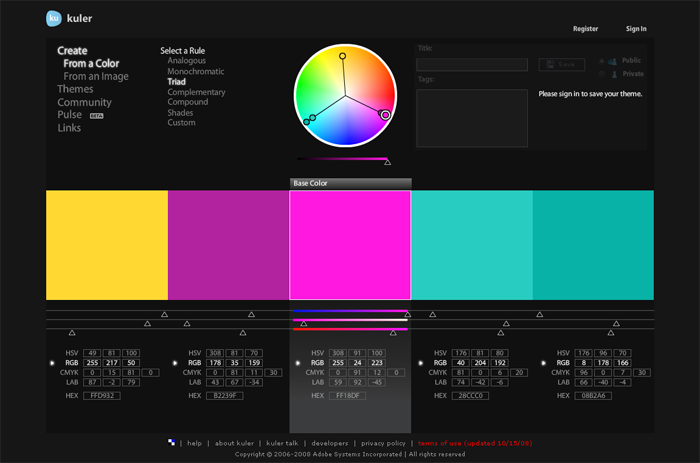700x463 pixels.
Task: Click the Title input field
Action: click(472, 65)
